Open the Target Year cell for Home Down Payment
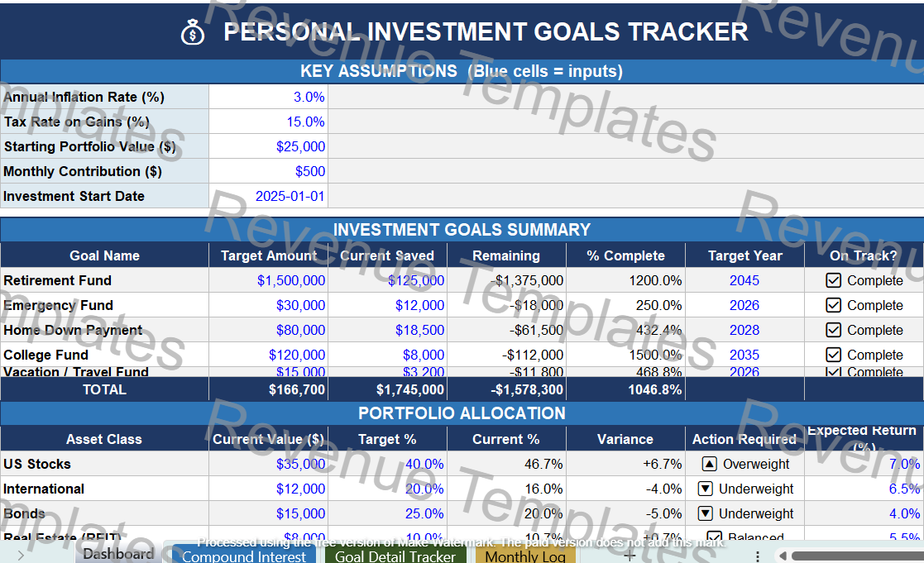 click(744, 330)
